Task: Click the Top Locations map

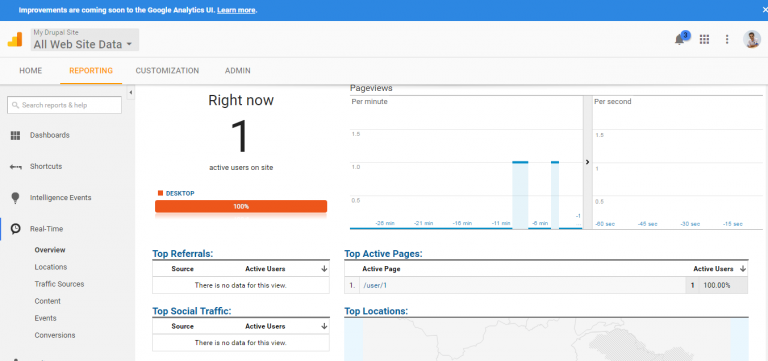Action: coord(546,340)
